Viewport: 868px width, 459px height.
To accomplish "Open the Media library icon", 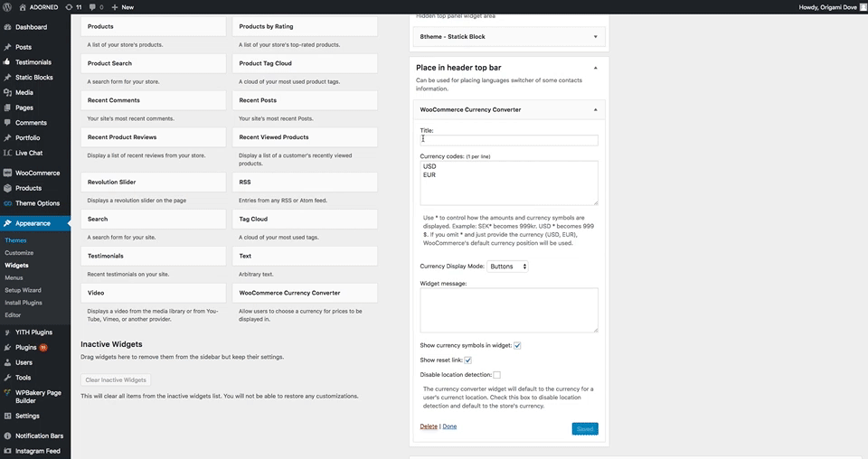I will click(x=8, y=92).
